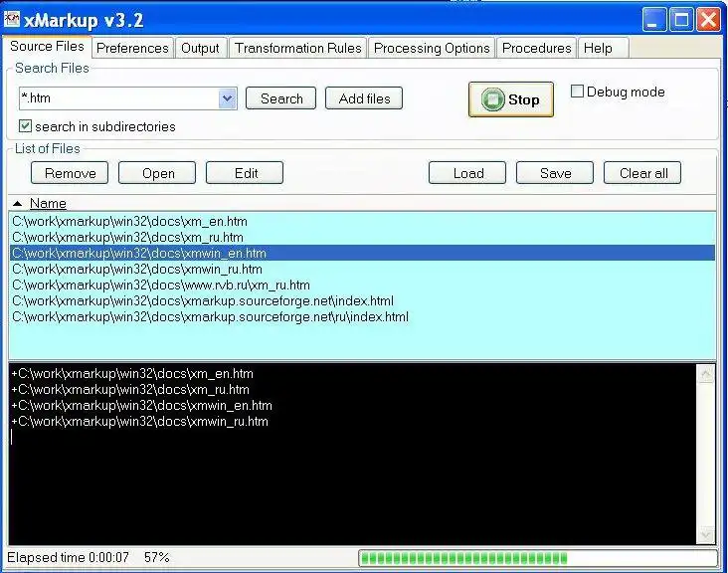Maximize the xMarkup window
Screen dimensions: 728x573
[681, 20]
